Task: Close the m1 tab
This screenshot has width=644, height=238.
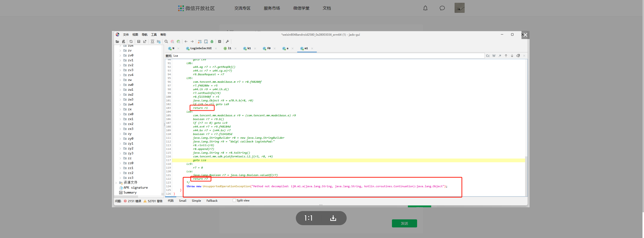Action: 312,48
